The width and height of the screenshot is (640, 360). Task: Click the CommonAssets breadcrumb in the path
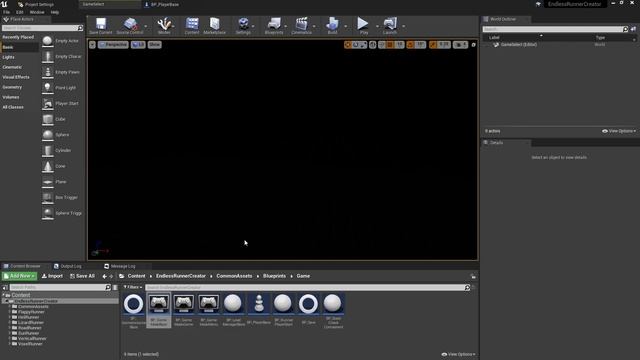tap(234, 276)
